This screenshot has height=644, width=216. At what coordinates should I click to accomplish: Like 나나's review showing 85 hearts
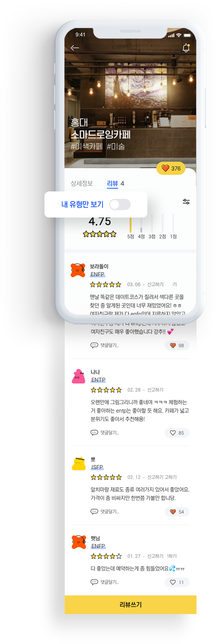(x=177, y=433)
